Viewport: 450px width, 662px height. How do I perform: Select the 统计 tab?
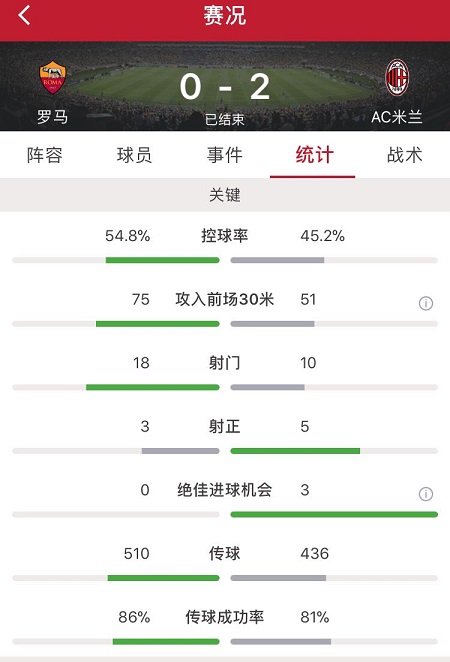click(x=314, y=155)
